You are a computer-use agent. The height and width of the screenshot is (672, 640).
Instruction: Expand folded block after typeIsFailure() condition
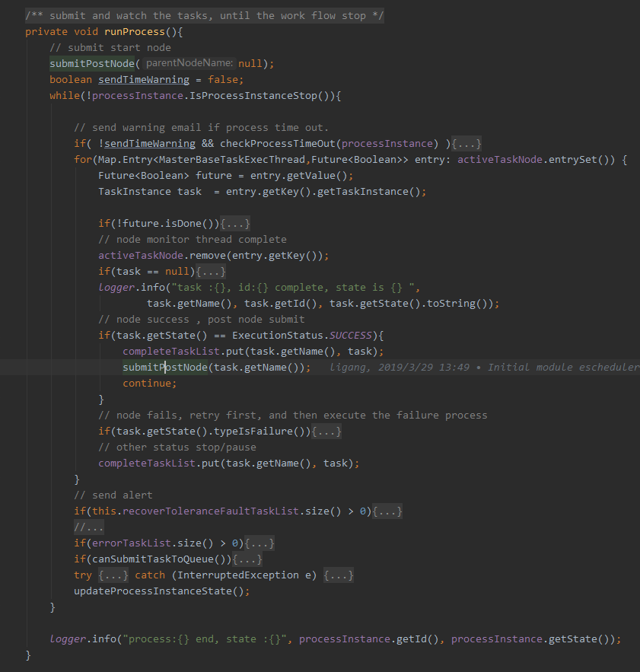(326, 432)
